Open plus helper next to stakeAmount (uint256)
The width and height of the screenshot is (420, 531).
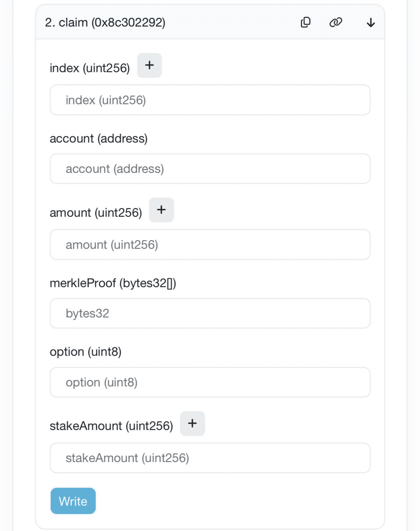[x=192, y=423]
